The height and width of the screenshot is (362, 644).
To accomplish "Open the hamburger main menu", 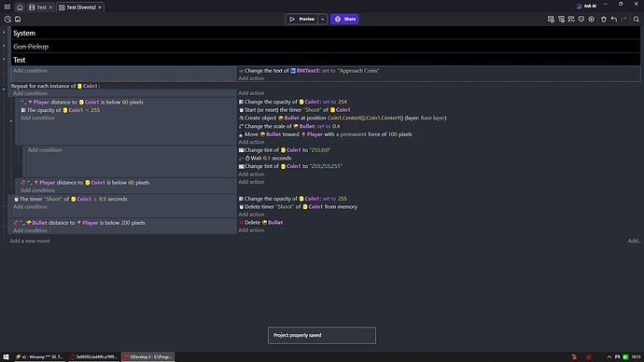I will click(7, 7).
